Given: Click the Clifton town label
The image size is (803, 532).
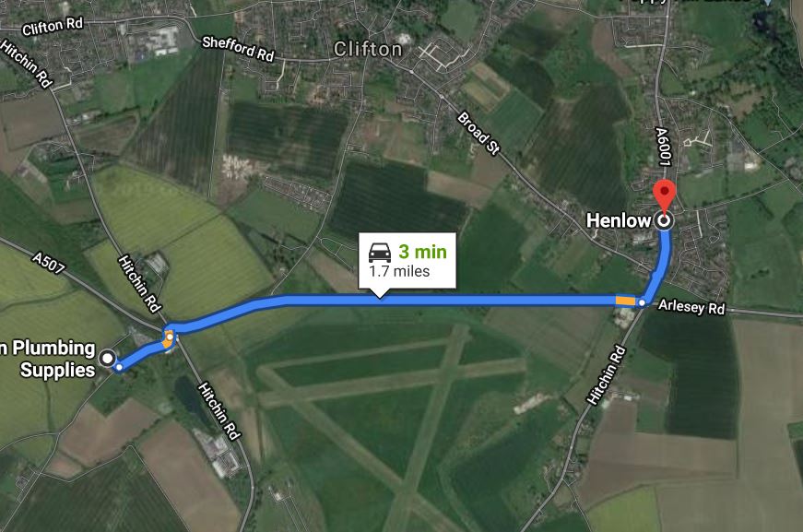Looking at the screenshot, I should point(368,49).
